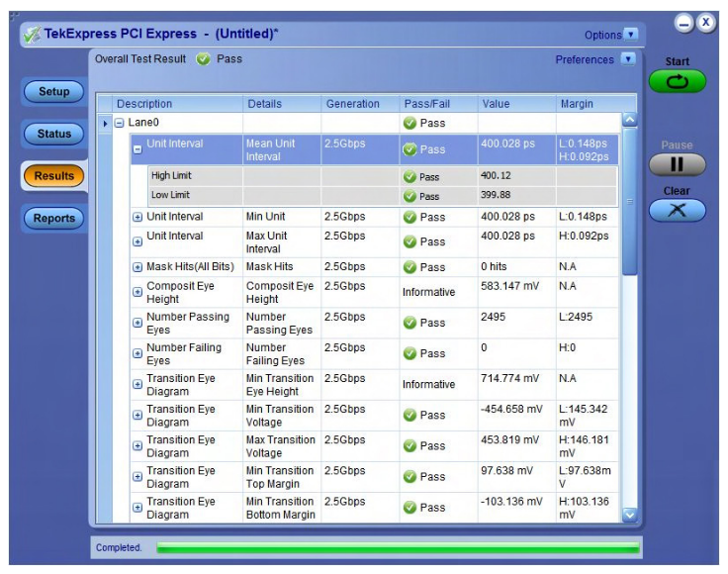Expand the Mask Hits(All Bits) row

pos(137,267)
